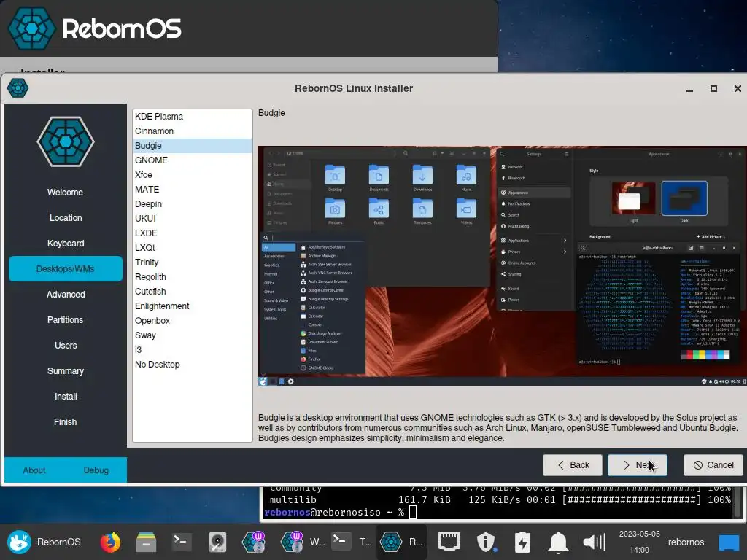Image resolution: width=747 pixels, height=560 pixels.
Task: Open the RebornOS start menu
Action: click(x=44, y=542)
